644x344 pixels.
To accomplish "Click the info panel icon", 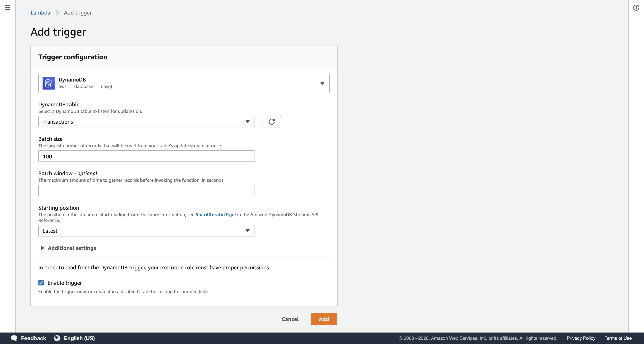I will [636, 8].
